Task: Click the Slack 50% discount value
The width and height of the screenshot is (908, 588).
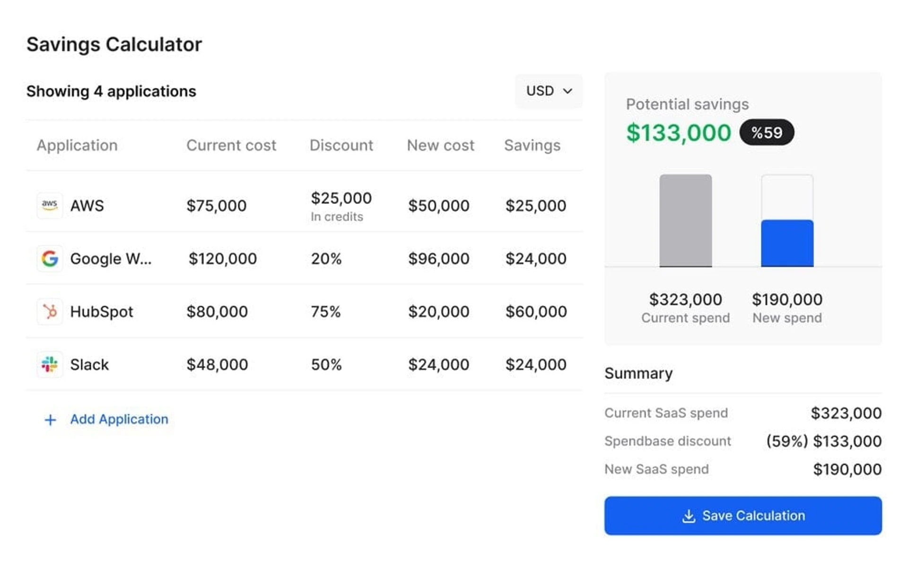Action: (326, 364)
